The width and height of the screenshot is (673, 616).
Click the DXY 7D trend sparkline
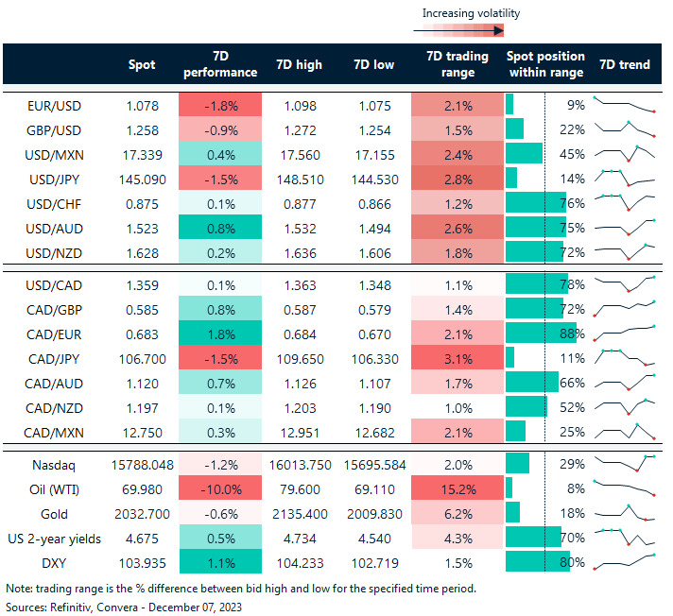pos(624,561)
